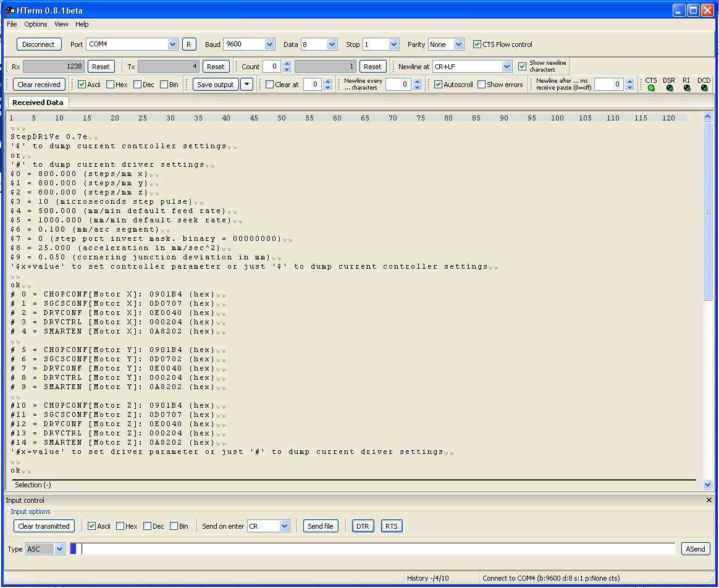
Task: Click the Newline every characters input field
Action: [398, 85]
